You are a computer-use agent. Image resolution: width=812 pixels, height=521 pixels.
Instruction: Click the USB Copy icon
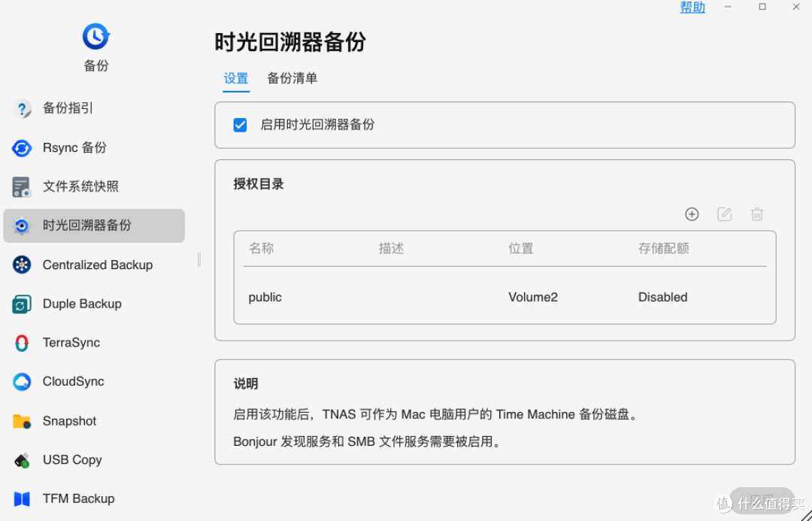[x=22, y=460]
